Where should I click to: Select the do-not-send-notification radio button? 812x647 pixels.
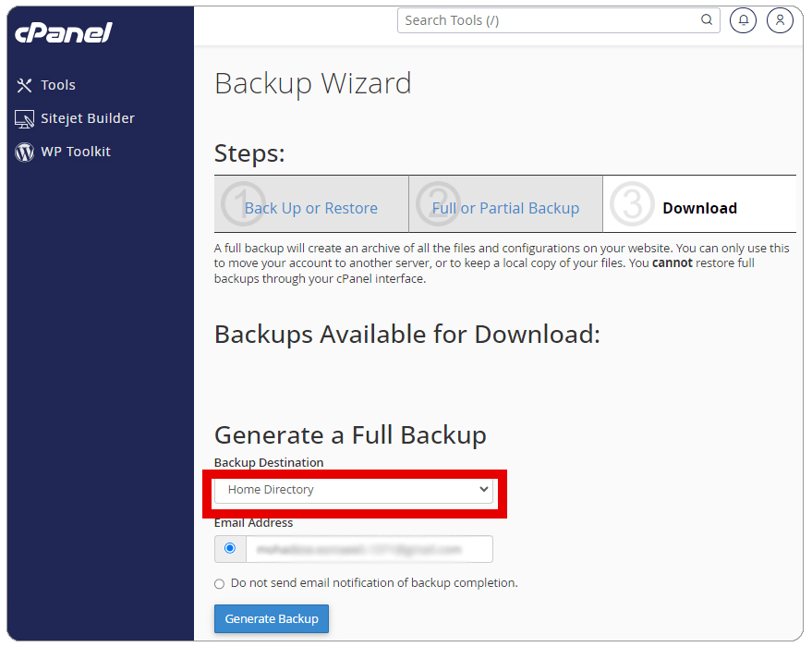pyautogui.click(x=220, y=584)
